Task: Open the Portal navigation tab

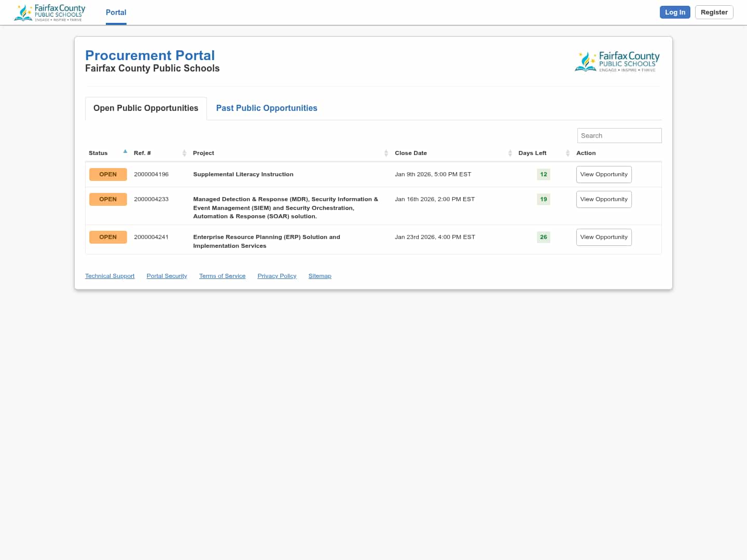Action: coord(116,12)
